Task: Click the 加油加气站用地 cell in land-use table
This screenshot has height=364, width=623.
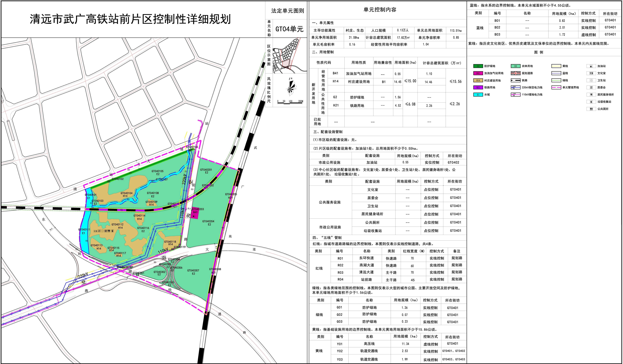Action: pos(358,74)
